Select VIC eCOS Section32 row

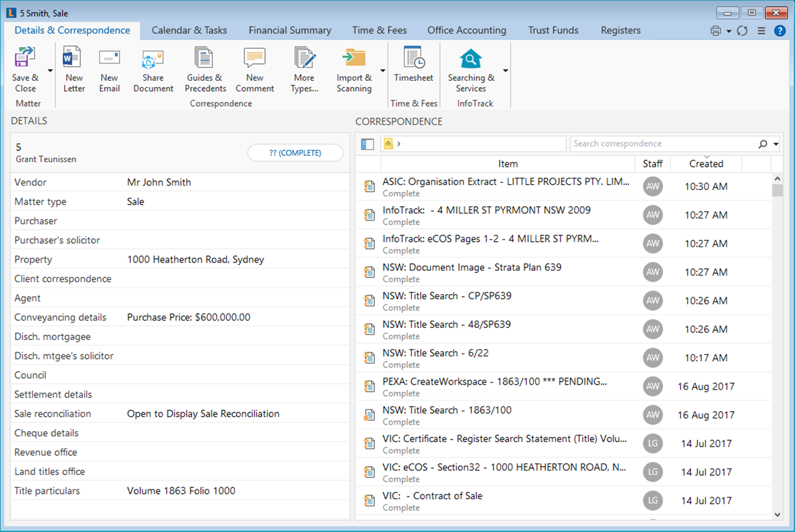564,472
